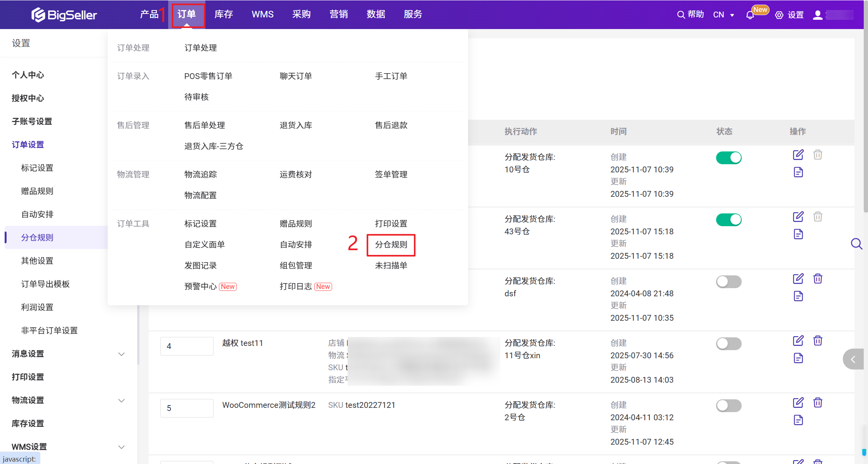868x464 pixels.
Task: Delete the dsf warehouse rule via trash icon
Action: pos(818,279)
